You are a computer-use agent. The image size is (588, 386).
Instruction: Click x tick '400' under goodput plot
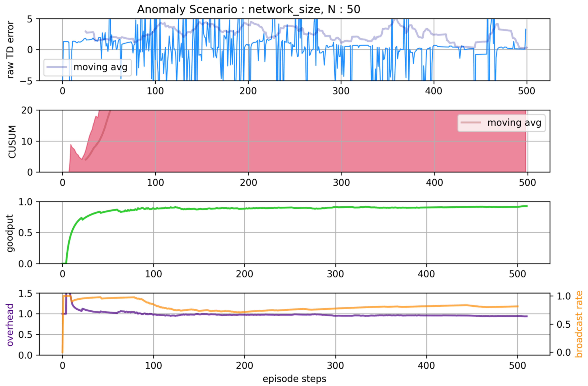(426, 274)
